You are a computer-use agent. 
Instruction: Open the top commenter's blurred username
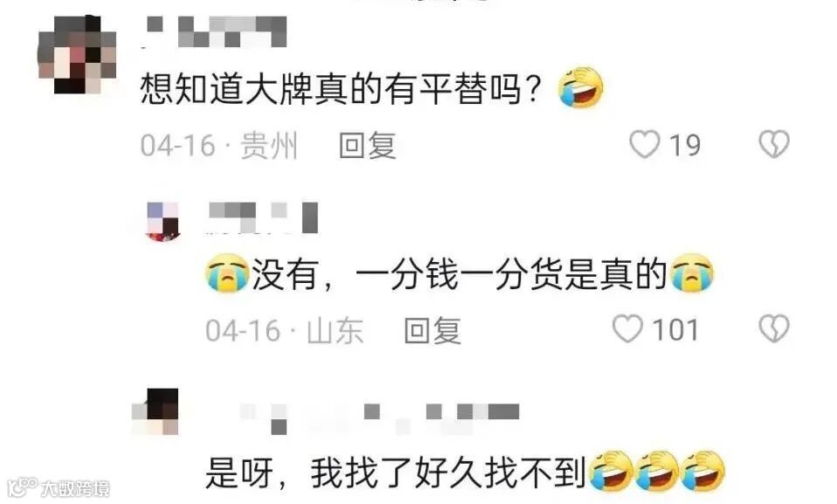(x=216, y=32)
